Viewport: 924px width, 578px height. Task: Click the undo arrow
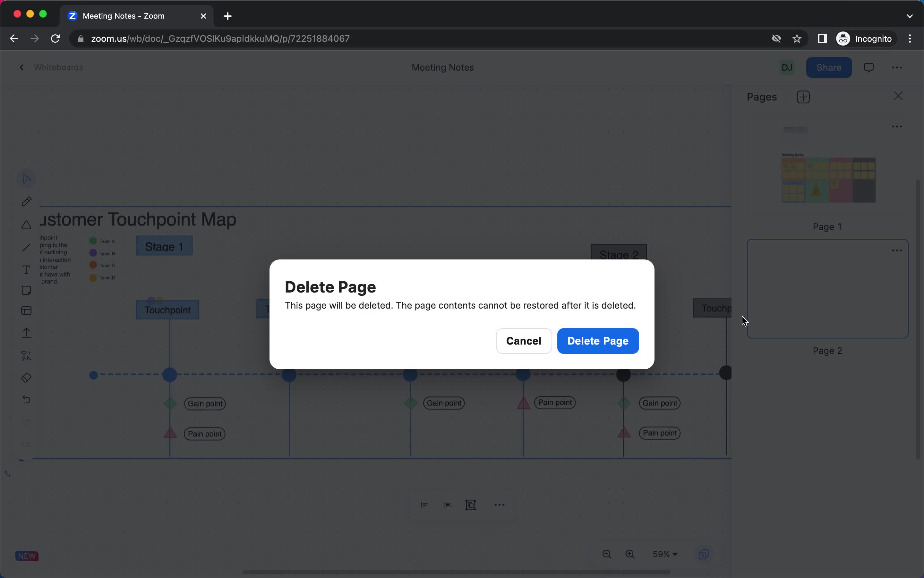(x=26, y=399)
